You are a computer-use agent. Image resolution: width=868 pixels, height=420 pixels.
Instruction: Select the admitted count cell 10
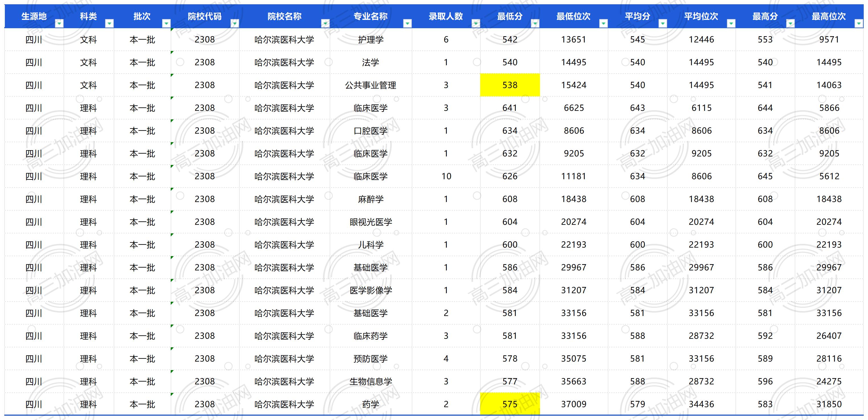[446, 176]
